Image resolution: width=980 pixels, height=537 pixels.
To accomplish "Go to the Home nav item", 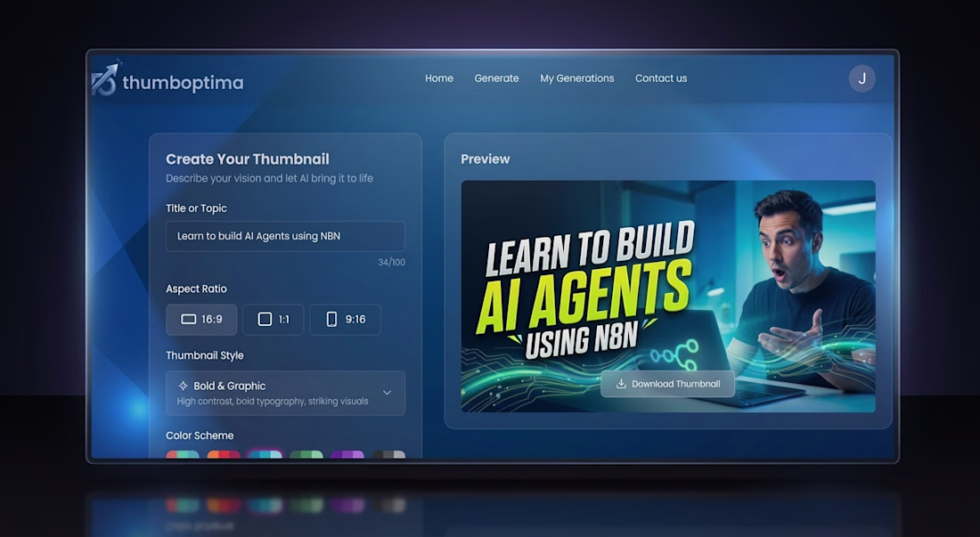I will 439,78.
